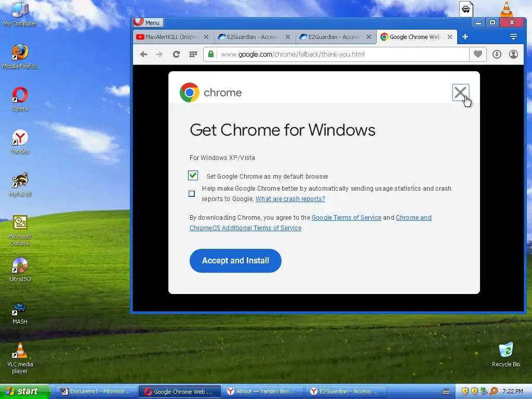532x399 pixels.
Task: Launch UltraISO from desktop
Action: (x=20, y=270)
